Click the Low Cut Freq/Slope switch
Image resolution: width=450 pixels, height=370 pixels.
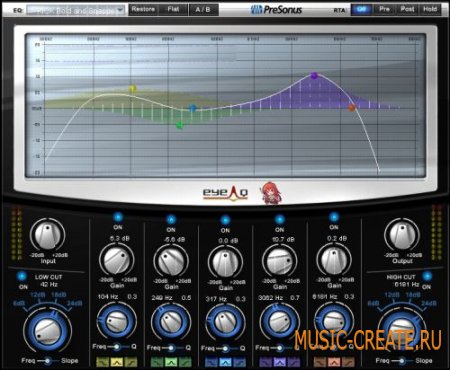(48, 361)
